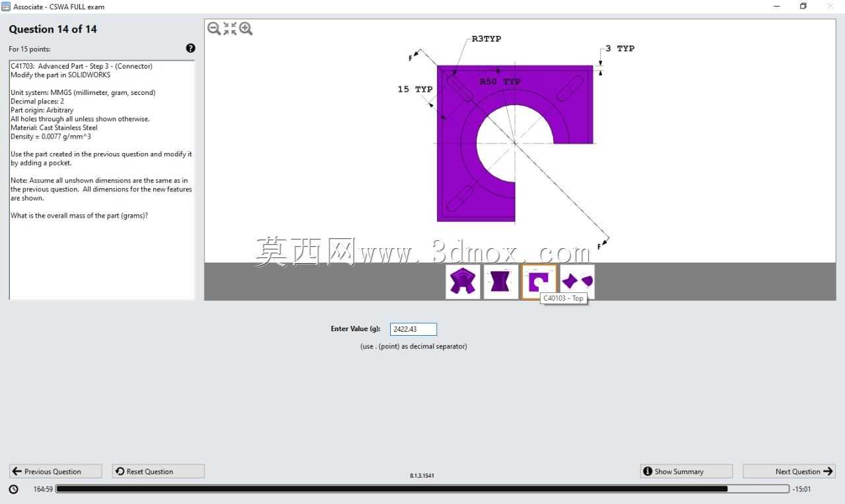845x504 pixels.
Task: Select the fourth section view thumbnail
Action: 577,282
